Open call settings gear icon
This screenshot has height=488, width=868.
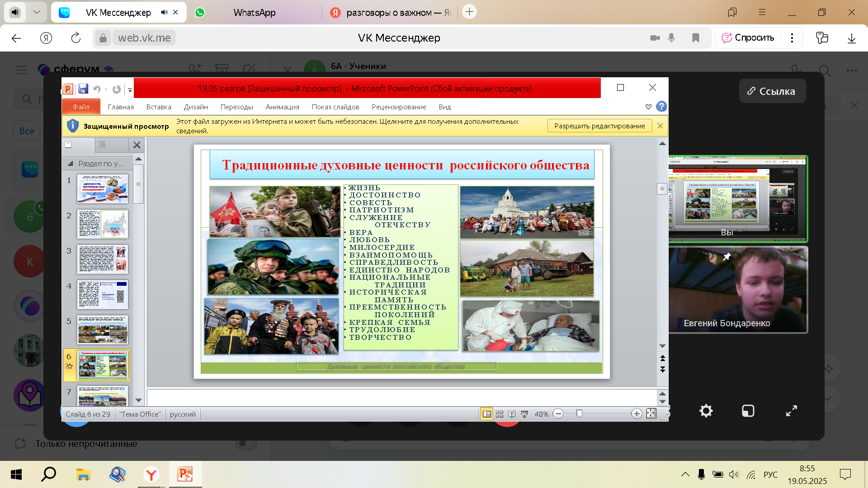706,411
